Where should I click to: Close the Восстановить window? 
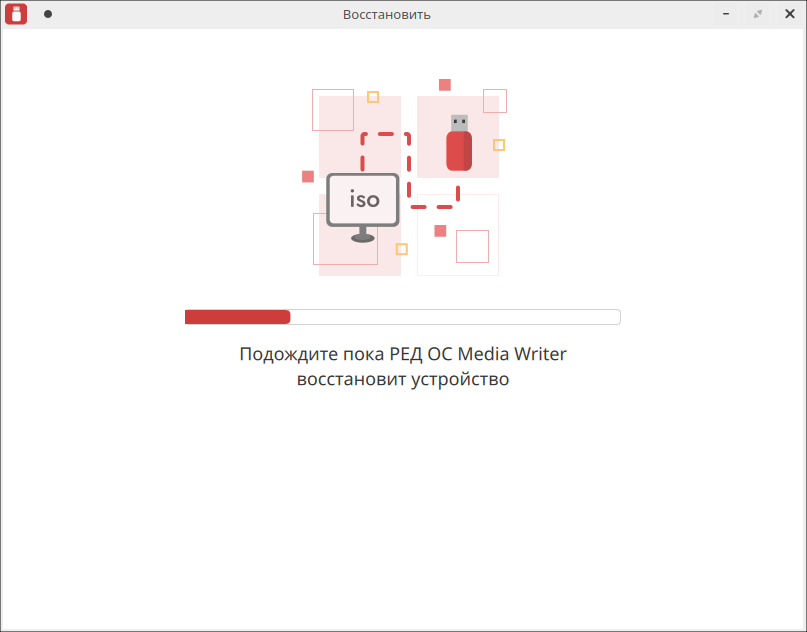coord(790,14)
